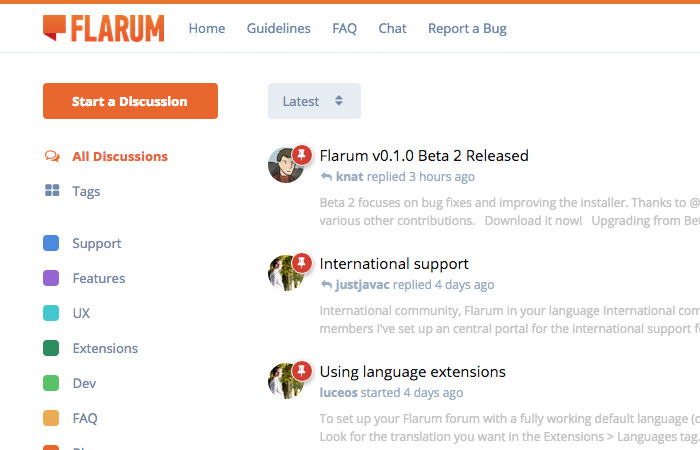Open justjavac's user profile
The height and width of the screenshot is (450, 700).
(x=362, y=285)
